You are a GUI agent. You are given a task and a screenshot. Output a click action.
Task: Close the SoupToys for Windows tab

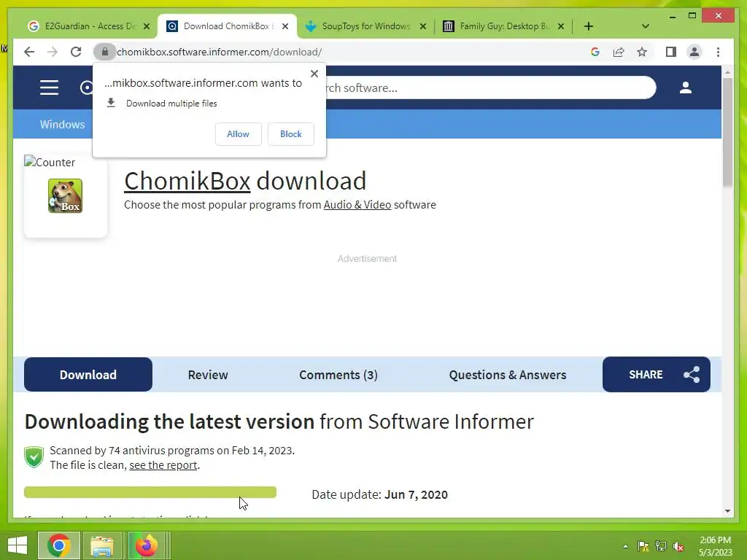coord(422,26)
